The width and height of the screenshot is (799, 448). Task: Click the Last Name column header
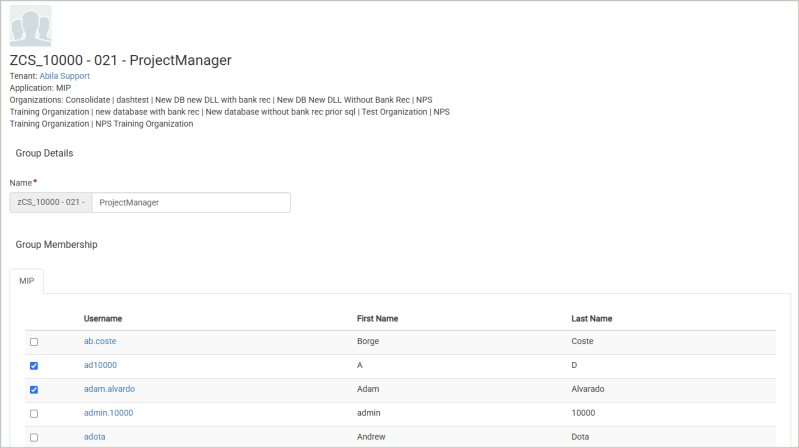pyautogui.click(x=592, y=319)
